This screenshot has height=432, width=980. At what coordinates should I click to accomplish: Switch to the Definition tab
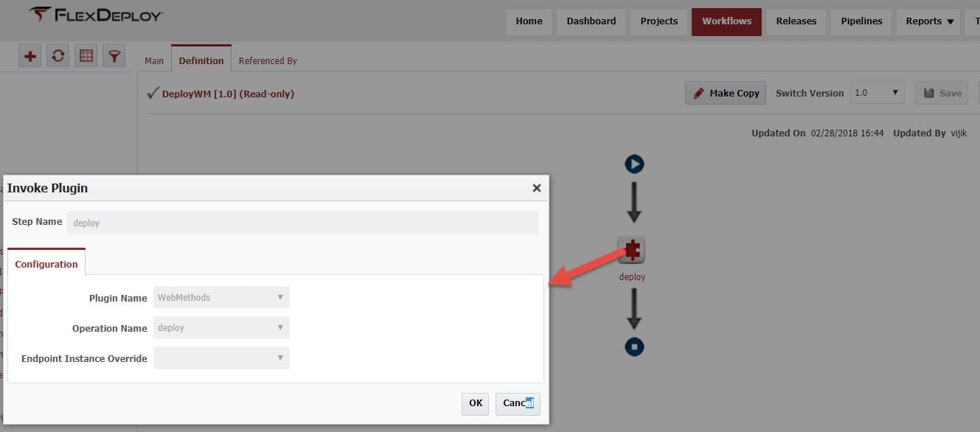pyautogui.click(x=201, y=60)
